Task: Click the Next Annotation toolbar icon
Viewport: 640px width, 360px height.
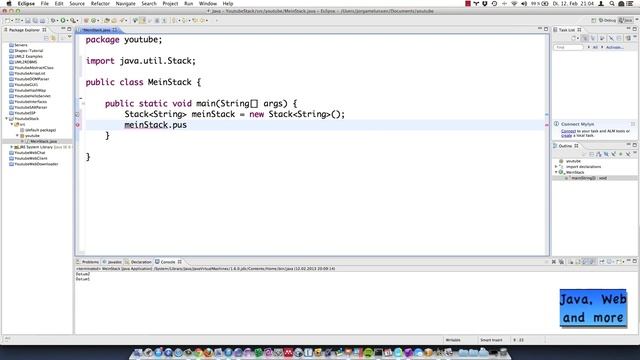Action: pyautogui.click(x=175, y=20)
